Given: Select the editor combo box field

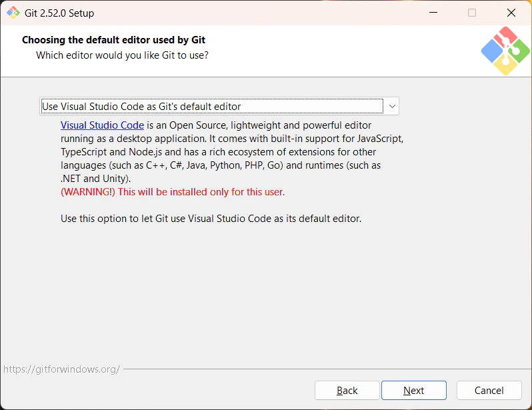Looking at the screenshot, I should pyautogui.click(x=219, y=106).
